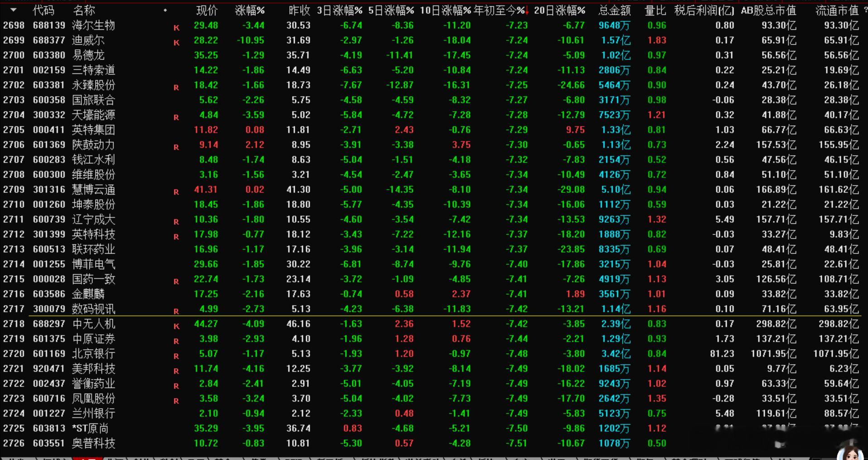Sort by the 5日涨幅% column header
The height and width of the screenshot is (460, 868).
pos(391,10)
